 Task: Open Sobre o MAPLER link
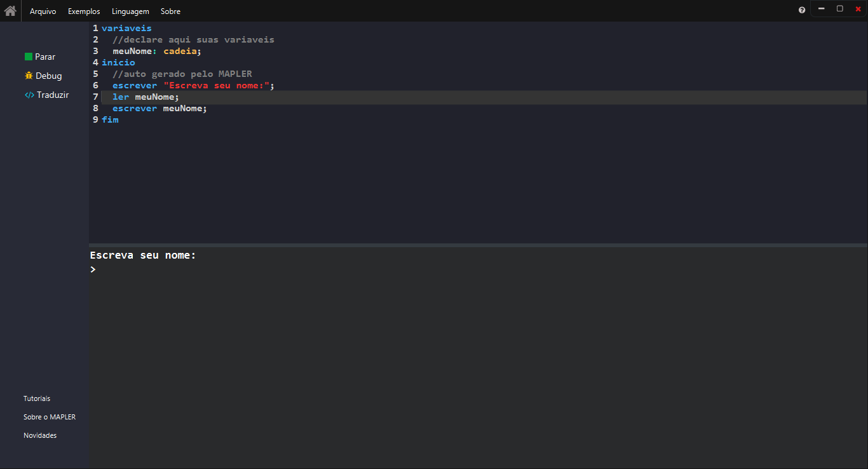[x=50, y=417]
